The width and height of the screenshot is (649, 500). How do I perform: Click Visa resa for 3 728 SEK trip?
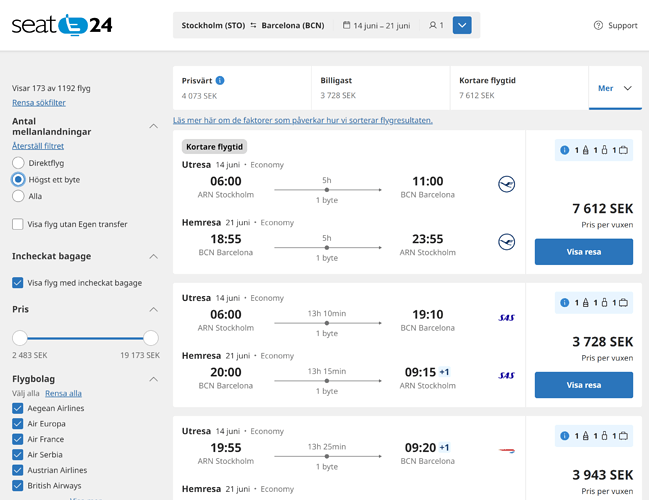pos(584,385)
